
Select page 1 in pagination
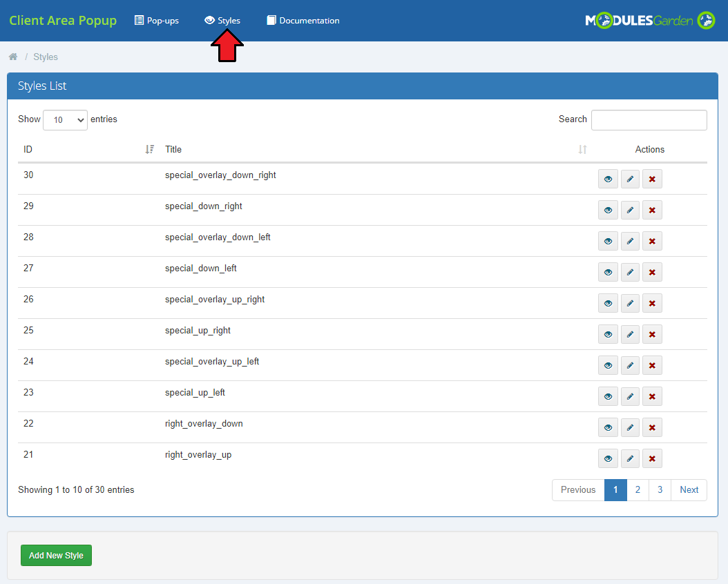(615, 490)
